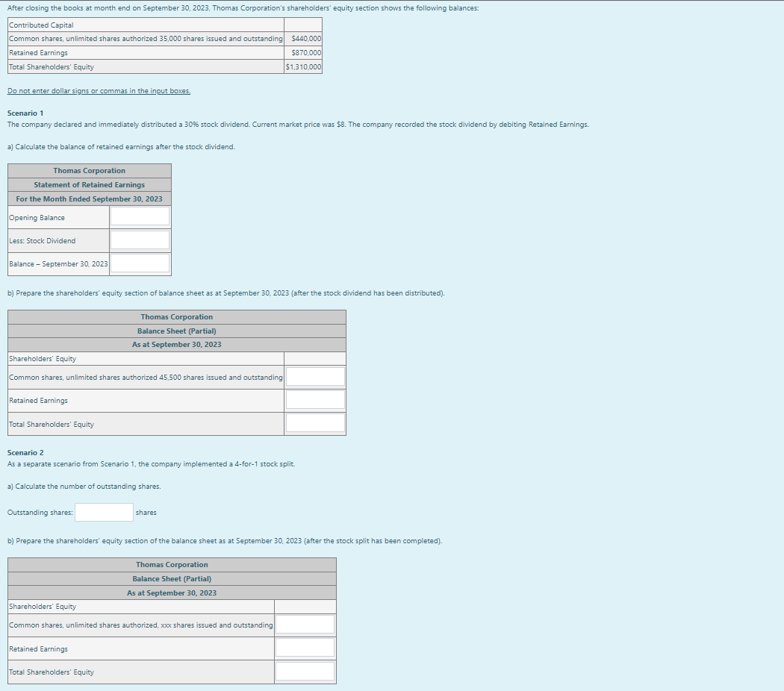Click the blank cell beside Contributed Capital
Screen dimensions: 784x691
[x=302, y=25]
